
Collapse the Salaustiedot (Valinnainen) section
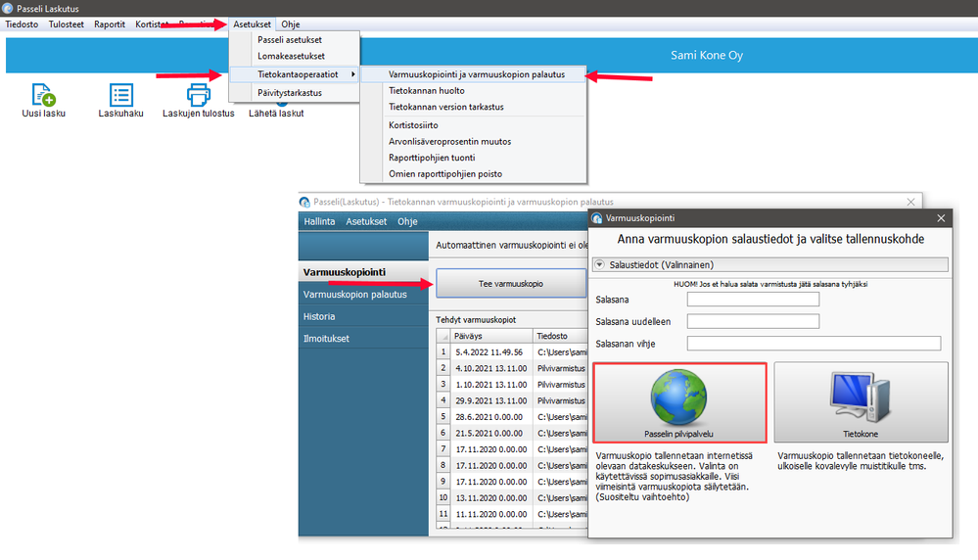[599, 264]
